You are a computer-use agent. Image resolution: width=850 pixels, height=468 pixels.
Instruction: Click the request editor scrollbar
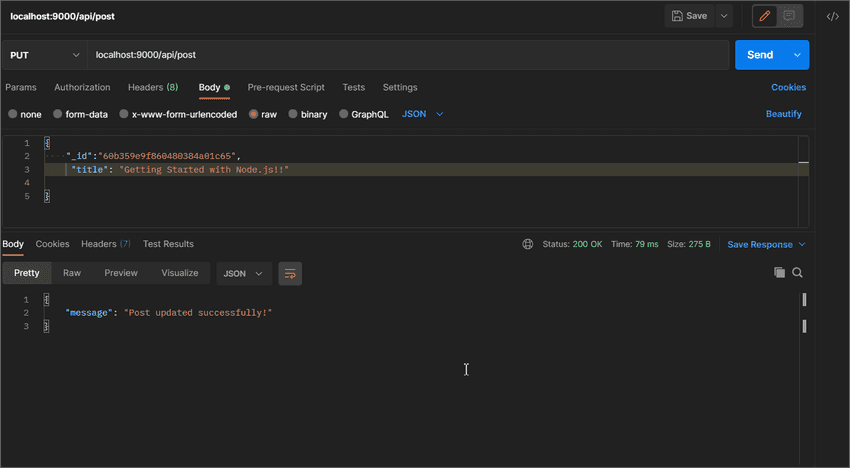[803, 181]
